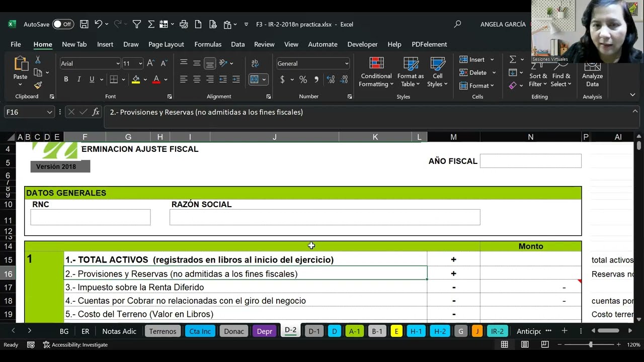The height and width of the screenshot is (362, 644).
Task: Click the Name Box showing F16
Action: [x=25, y=112]
